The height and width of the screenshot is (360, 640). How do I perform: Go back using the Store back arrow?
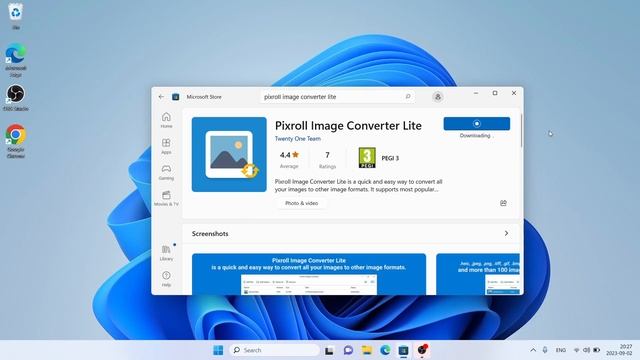pos(161,97)
